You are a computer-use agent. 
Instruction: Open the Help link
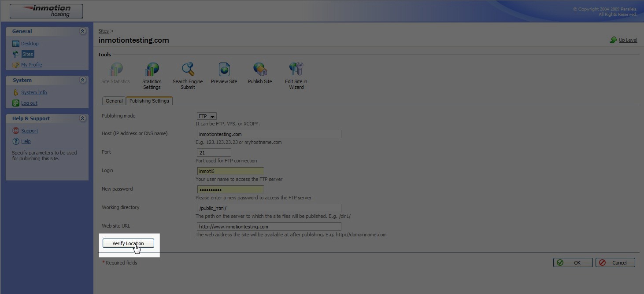(26, 141)
